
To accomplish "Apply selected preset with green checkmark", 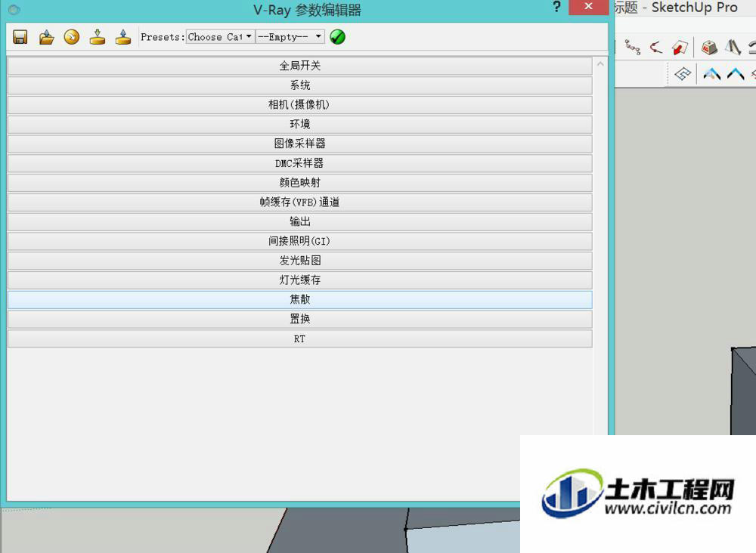I will [337, 37].
